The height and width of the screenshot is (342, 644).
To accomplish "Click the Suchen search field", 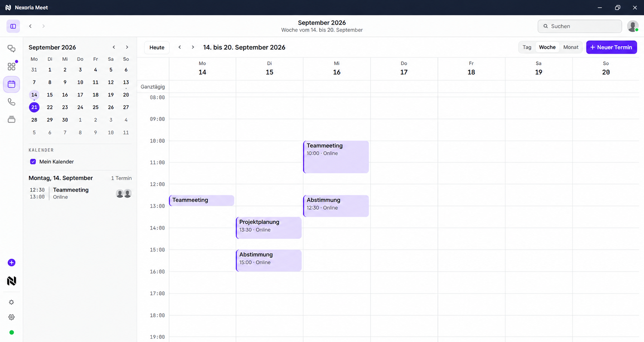I will coord(580,26).
